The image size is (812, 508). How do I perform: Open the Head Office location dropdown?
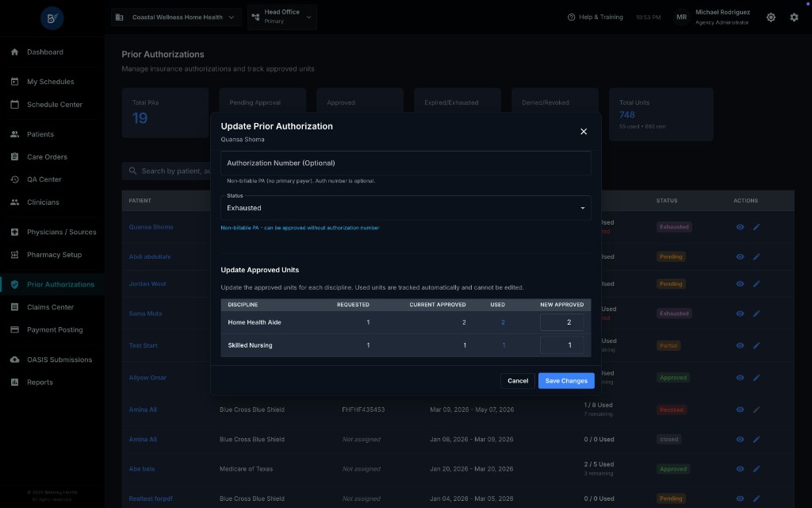click(282, 17)
